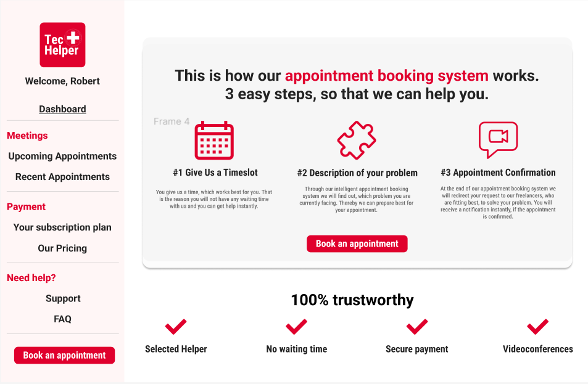Click center Book an appointment button

pos(357,244)
